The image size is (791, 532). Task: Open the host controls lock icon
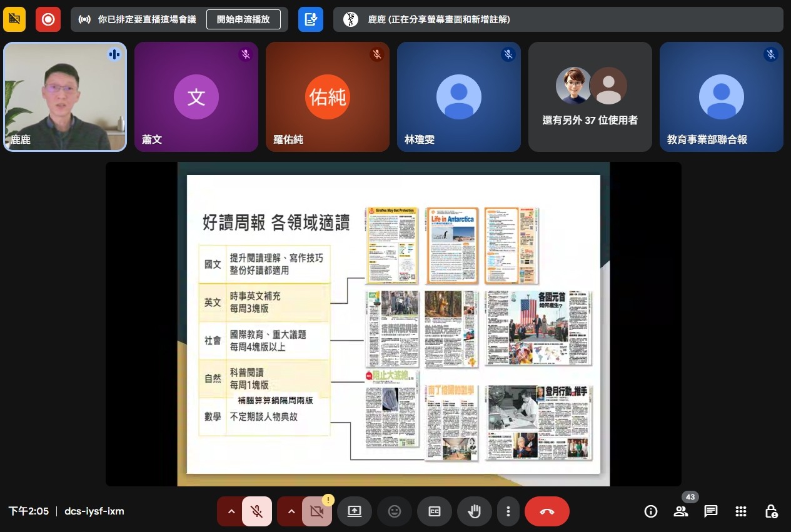coord(770,511)
